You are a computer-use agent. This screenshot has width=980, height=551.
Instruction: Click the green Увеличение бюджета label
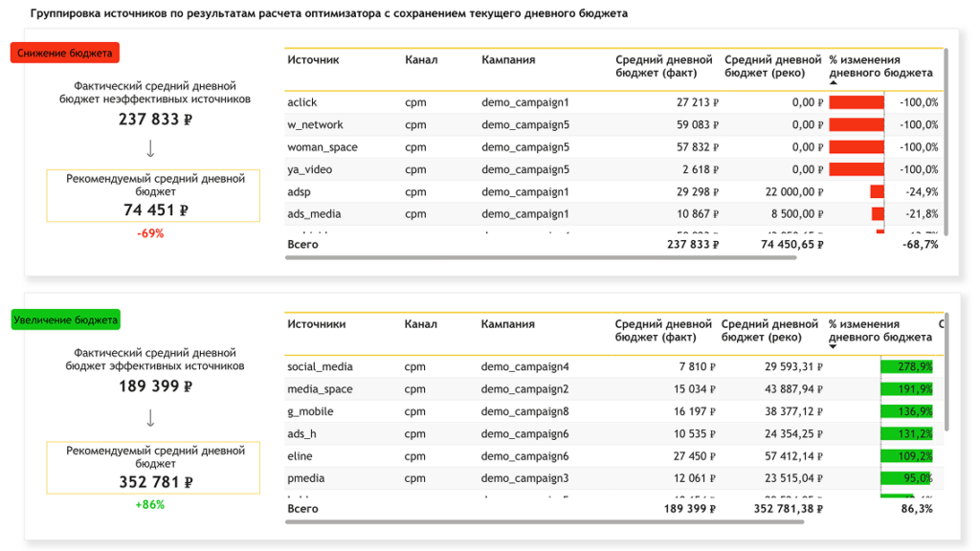coord(65,320)
